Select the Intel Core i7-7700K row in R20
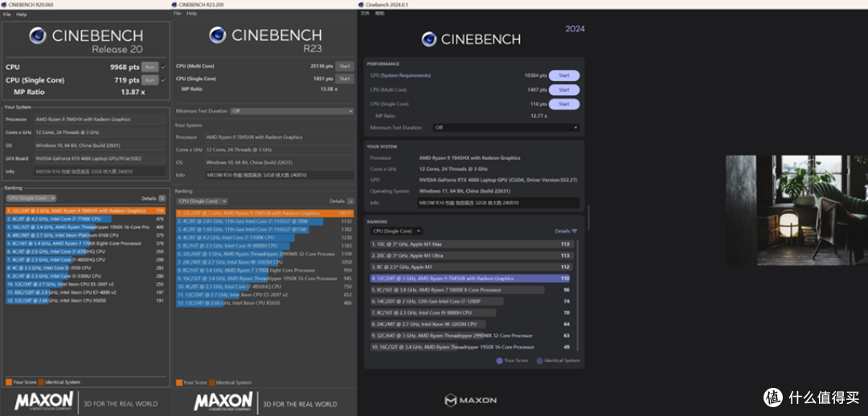Image resolution: width=868 pixels, height=416 pixels. click(x=86, y=219)
